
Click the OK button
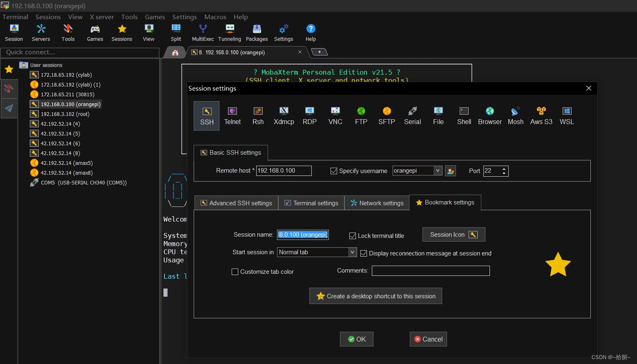357,339
